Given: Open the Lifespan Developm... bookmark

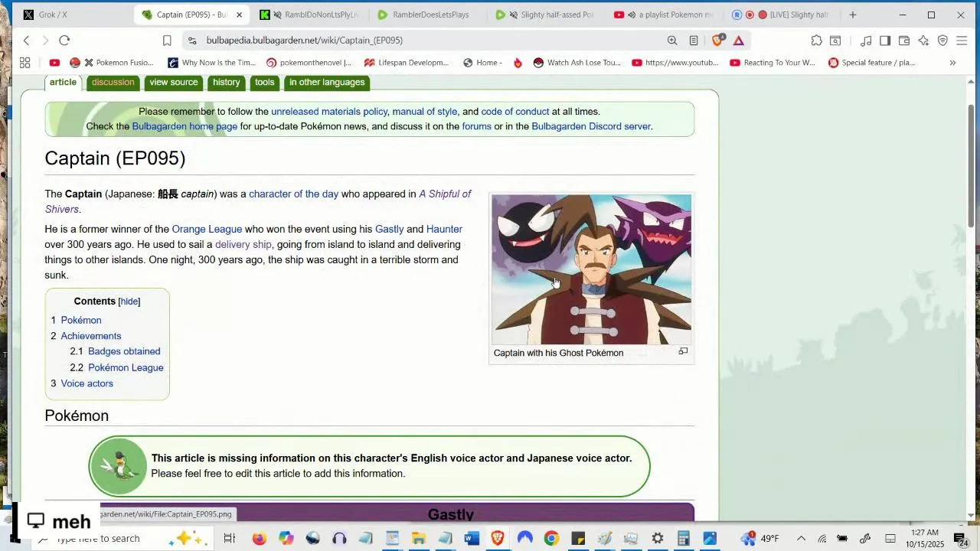Looking at the screenshot, I should pyautogui.click(x=407, y=63).
